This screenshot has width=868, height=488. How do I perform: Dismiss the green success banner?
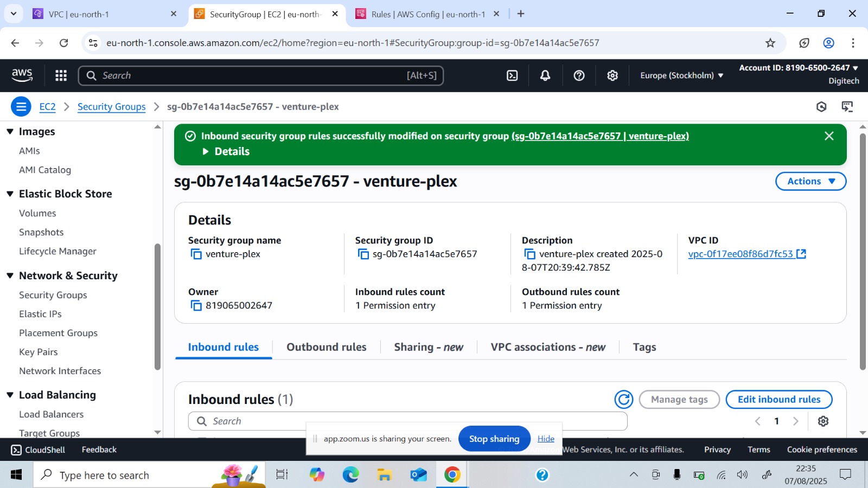pos(829,136)
